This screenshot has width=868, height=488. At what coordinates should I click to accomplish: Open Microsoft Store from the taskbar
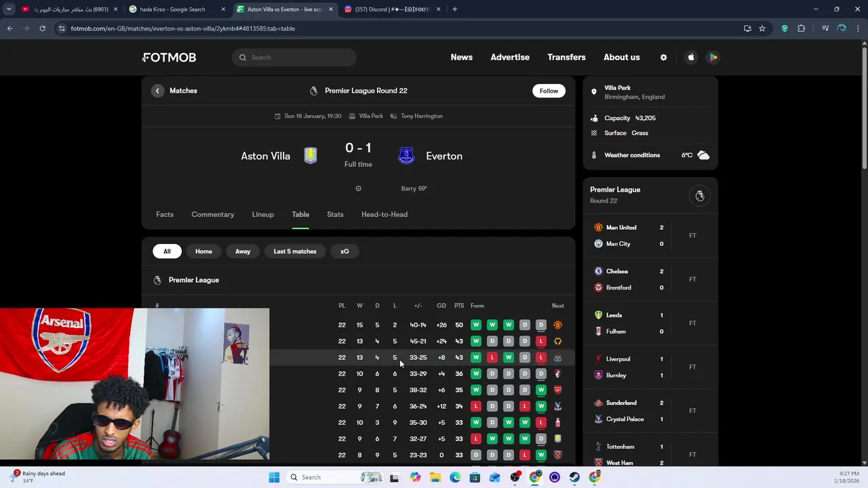475,477
